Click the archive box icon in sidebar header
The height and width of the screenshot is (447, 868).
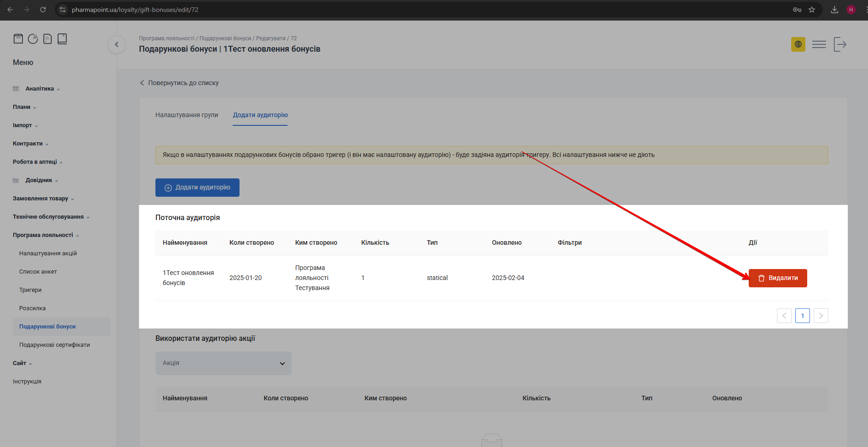[x=18, y=39]
